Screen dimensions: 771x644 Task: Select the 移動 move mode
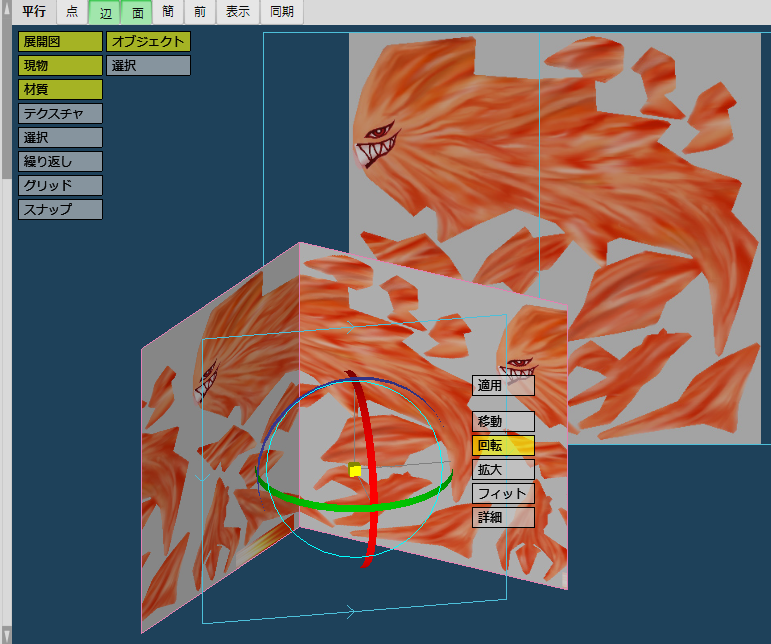504,421
